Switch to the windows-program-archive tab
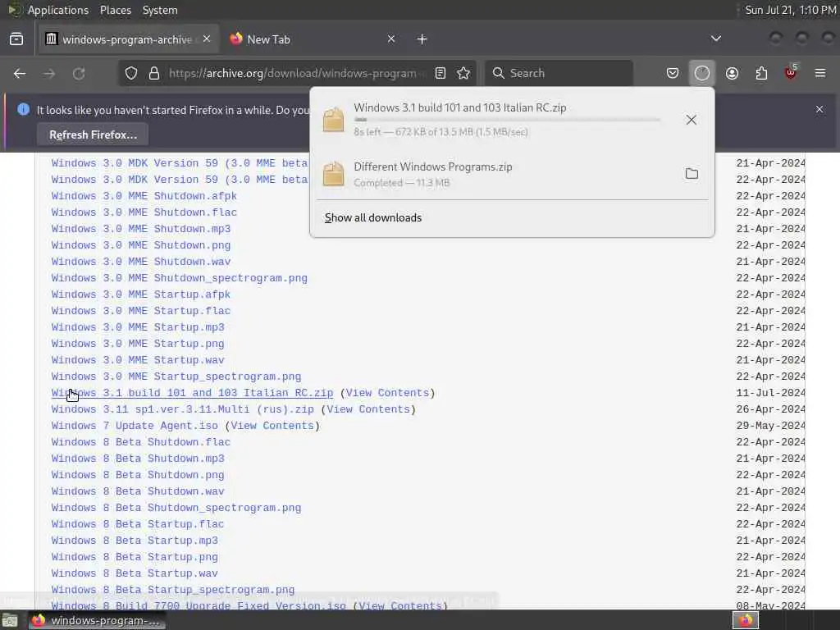Image resolution: width=840 pixels, height=630 pixels. point(129,39)
